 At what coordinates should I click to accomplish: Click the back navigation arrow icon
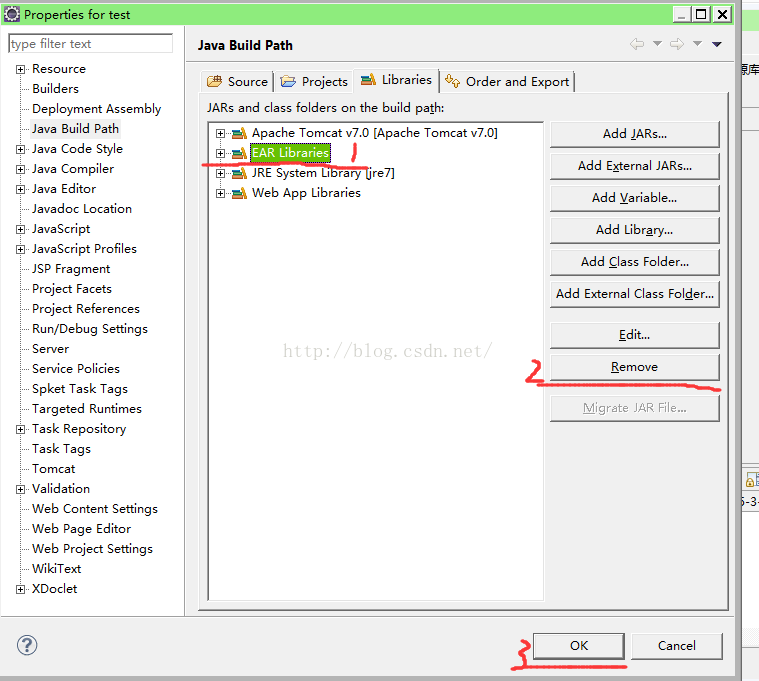point(637,44)
